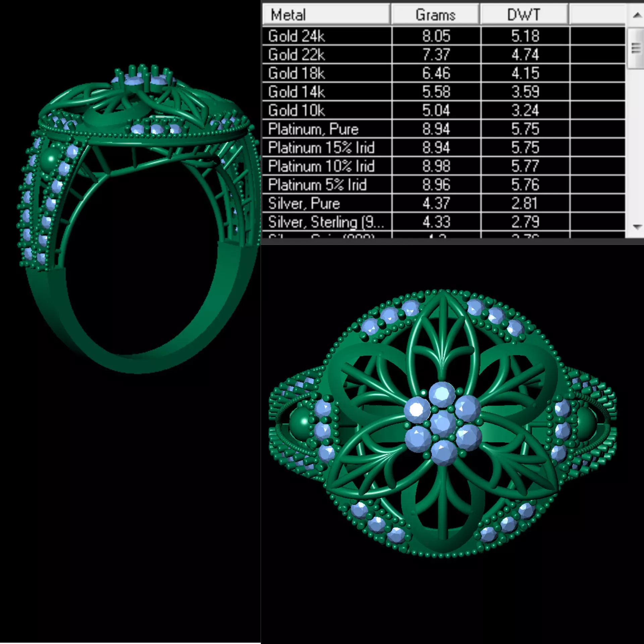The width and height of the screenshot is (644, 644).
Task: Select the Gold 24k row
Action: [443, 36]
